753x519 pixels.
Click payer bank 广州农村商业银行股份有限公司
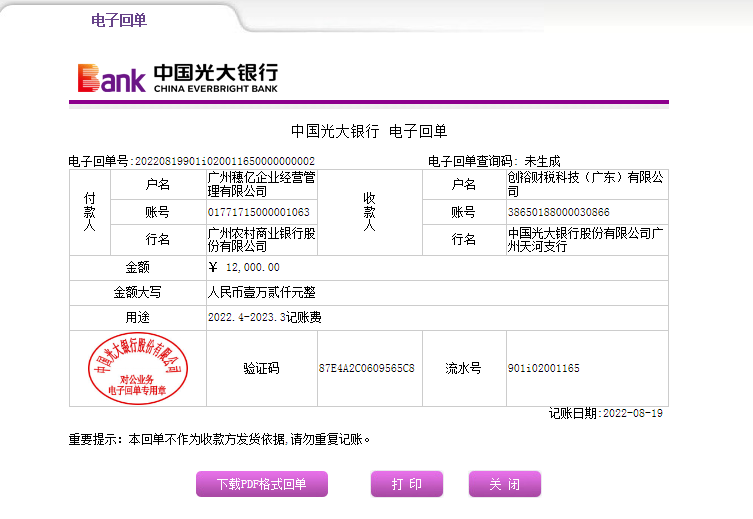[x=262, y=240]
